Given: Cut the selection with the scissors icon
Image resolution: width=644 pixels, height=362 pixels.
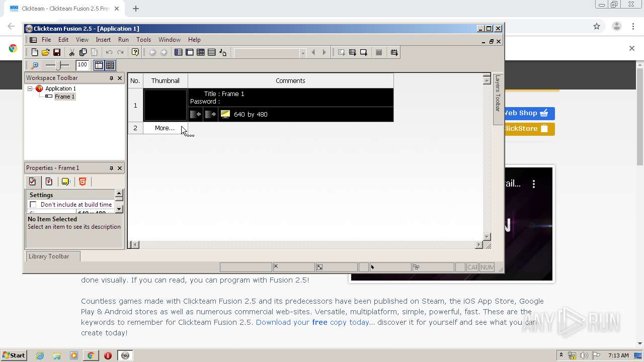Looking at the screenshot, I should [72, 52].
